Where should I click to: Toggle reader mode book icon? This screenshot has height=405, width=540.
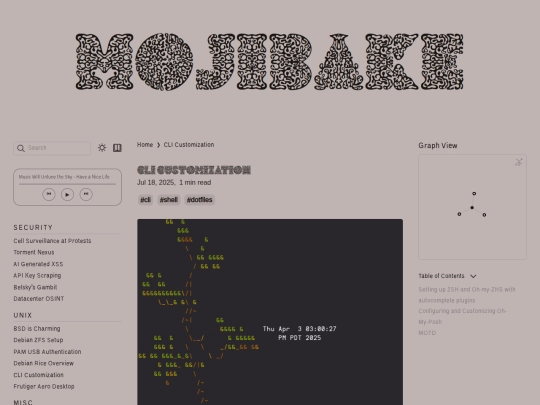point(117,148)
